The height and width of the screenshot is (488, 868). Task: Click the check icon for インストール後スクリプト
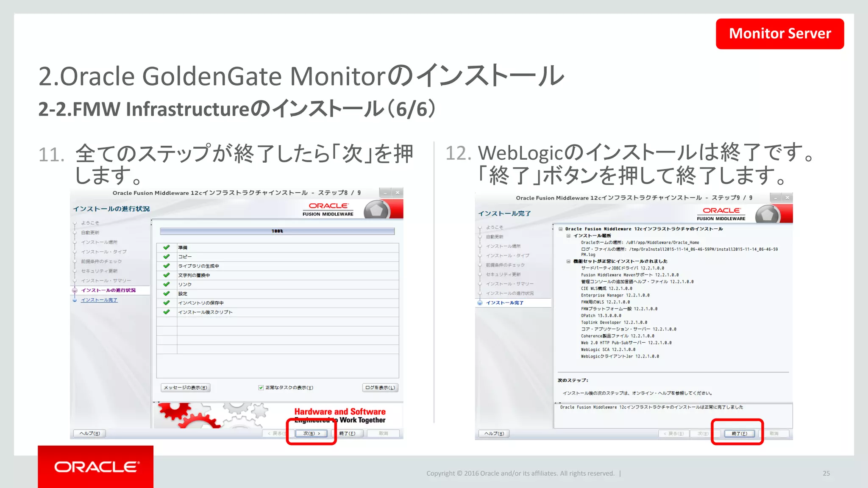pos(167,312)
